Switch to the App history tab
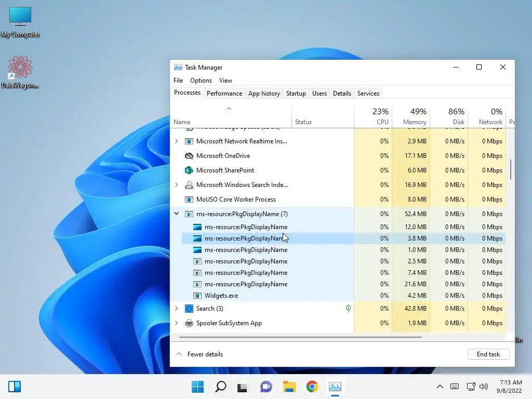The image size is (532, 399). click(264, 94)
